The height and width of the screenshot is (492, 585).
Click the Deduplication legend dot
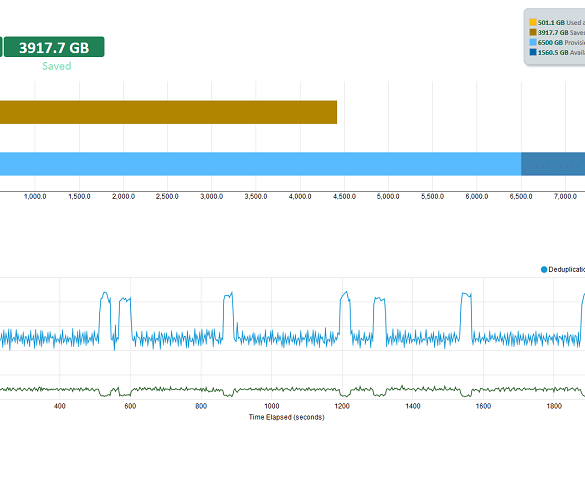coord(544,270)
